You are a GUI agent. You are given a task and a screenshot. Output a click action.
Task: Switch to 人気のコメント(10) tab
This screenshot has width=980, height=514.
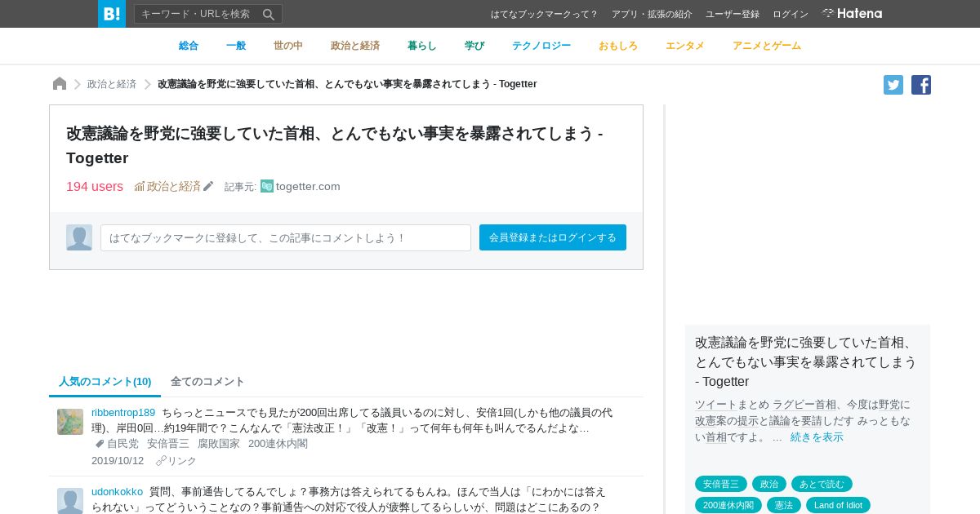105,382
